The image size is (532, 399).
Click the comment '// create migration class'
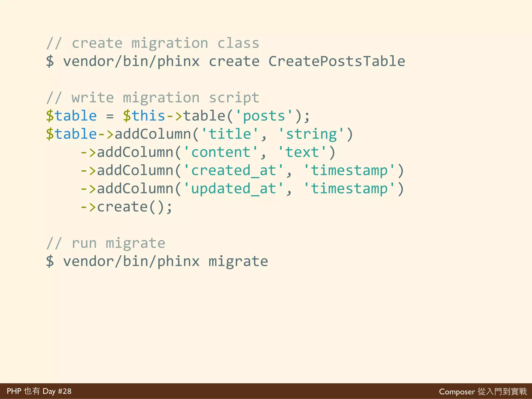[x=153, y=43]
